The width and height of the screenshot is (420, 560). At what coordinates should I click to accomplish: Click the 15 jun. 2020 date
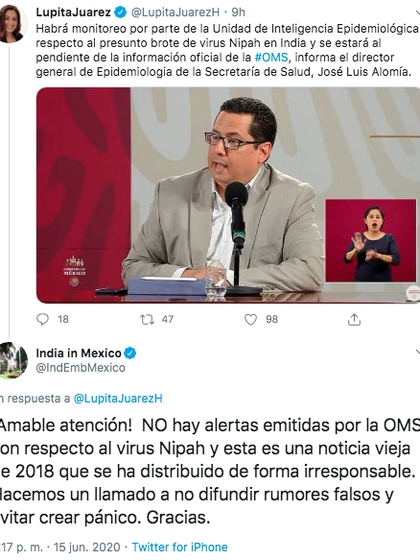click(x=87, y=547)
